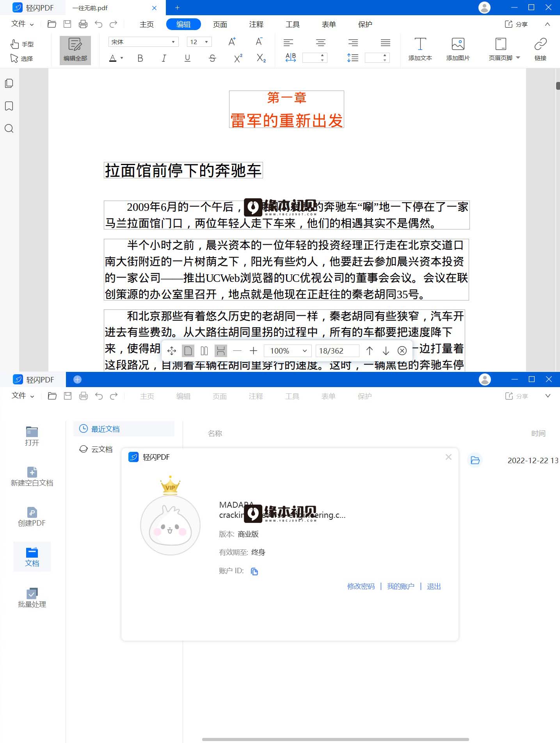Viewport: 560px width, 743px height.
Task: Click the font color A swatch
Action: click(x=113, y=58)
